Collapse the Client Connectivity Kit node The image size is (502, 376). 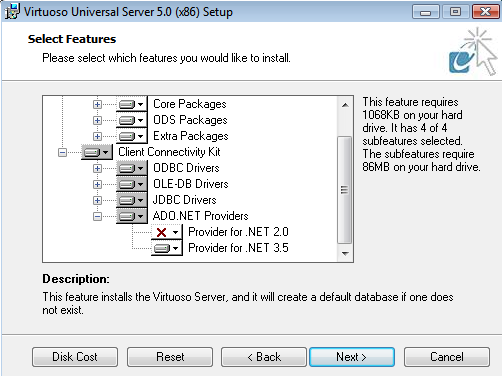pyautogui.click(x=62, y=152)
